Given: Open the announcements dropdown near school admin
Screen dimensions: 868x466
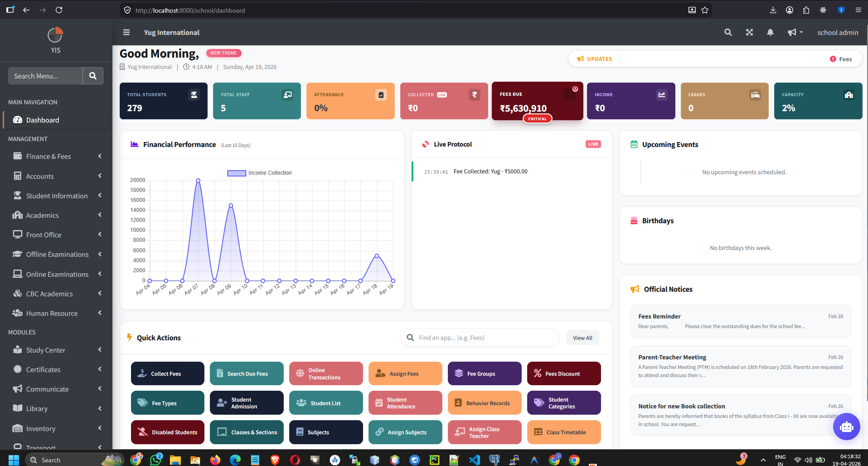Looking at the screenshot, I should (x=795, y=32).
